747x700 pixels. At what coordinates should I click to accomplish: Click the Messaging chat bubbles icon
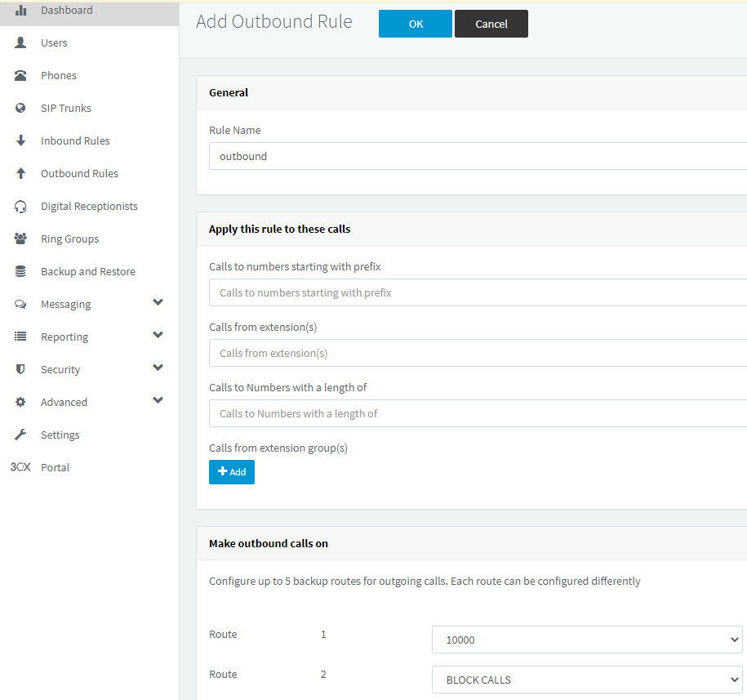click(x=20, y=304)
